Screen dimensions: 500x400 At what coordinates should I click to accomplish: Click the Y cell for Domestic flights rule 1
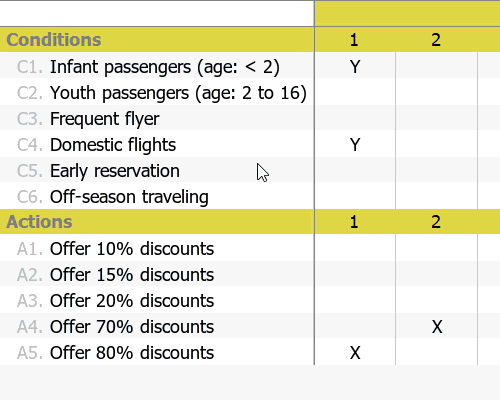(355, 145)
